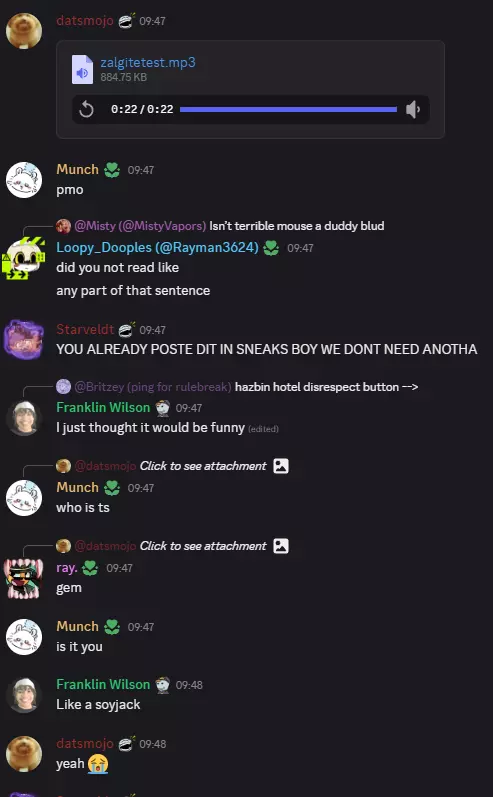
Task: Jump to Britzey's hazbin hotel disrespect button reply
Action: click(326, 387)
